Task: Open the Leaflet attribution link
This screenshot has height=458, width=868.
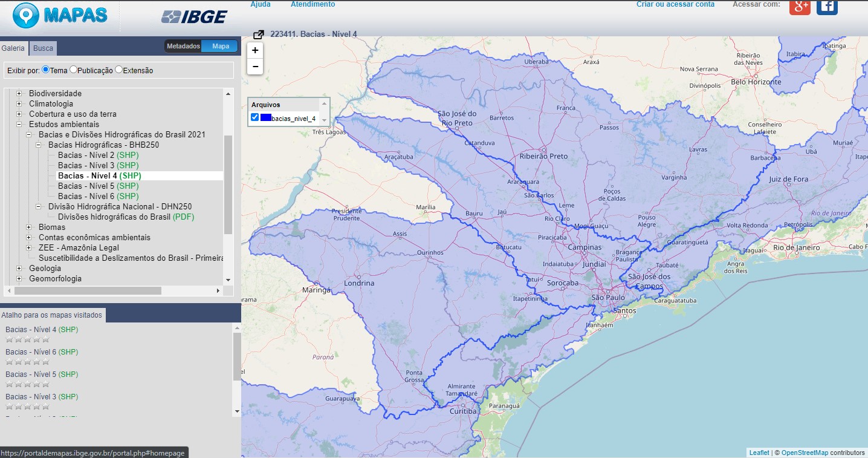Action: pos(759,453)
